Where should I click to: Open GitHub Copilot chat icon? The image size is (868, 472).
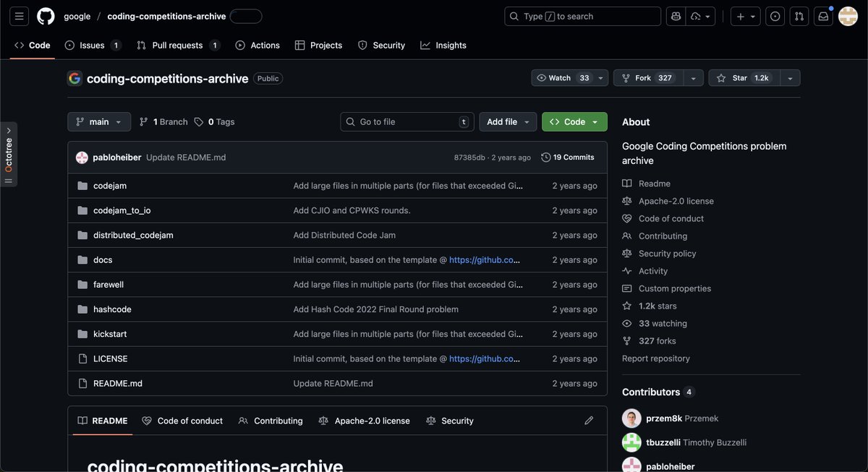pyautogui.click(x=676, y=16)
